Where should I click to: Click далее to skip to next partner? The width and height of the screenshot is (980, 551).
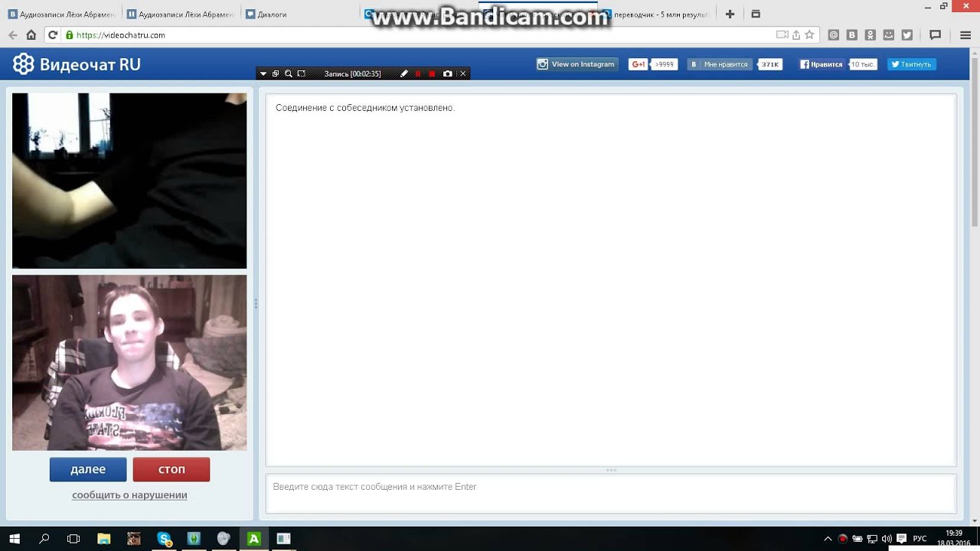pyautogui.click(x=88, y=469)
